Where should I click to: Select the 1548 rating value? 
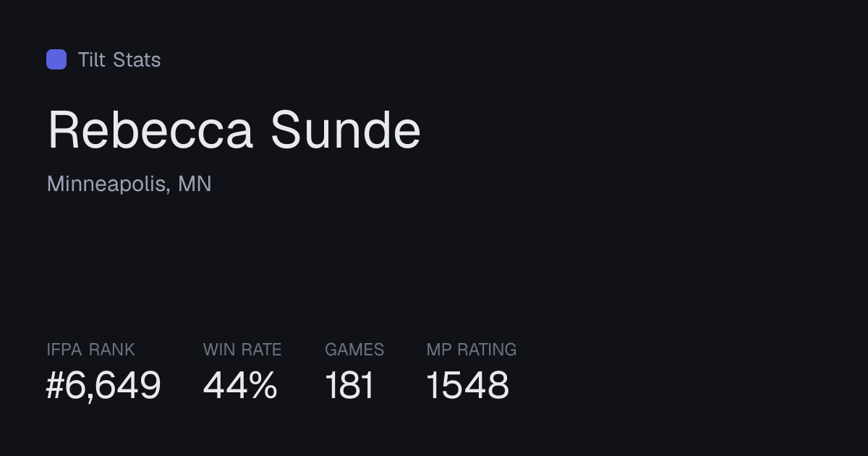[x=468, y=385]
